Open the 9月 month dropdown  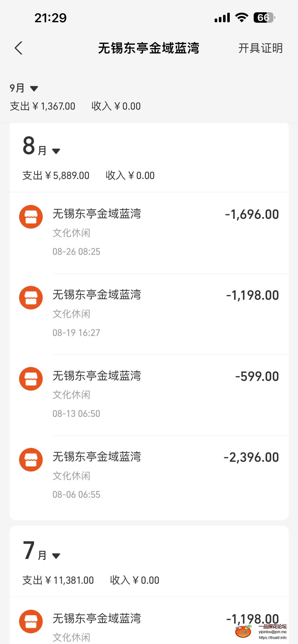24,88
